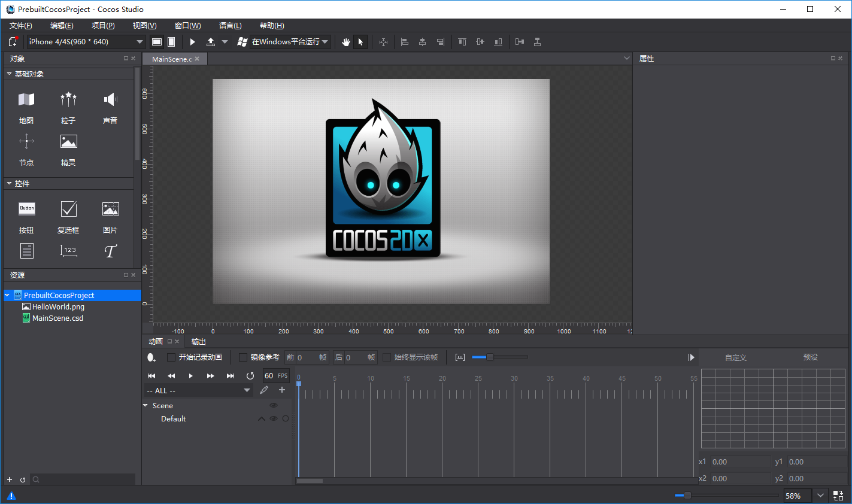Image resolution: width=852 pixels, height=504 pixels.
Task: Collapse the 基础对象 section
Action: pos(9,74)
